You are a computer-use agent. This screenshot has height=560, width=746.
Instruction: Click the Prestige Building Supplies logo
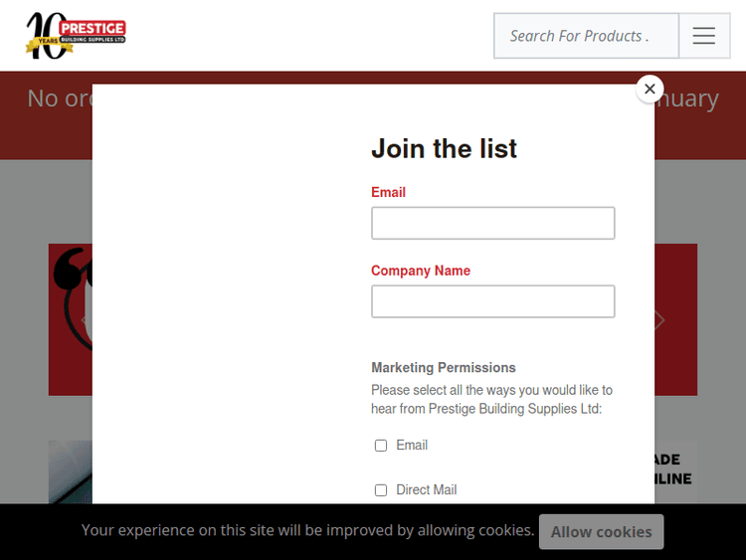76,36
